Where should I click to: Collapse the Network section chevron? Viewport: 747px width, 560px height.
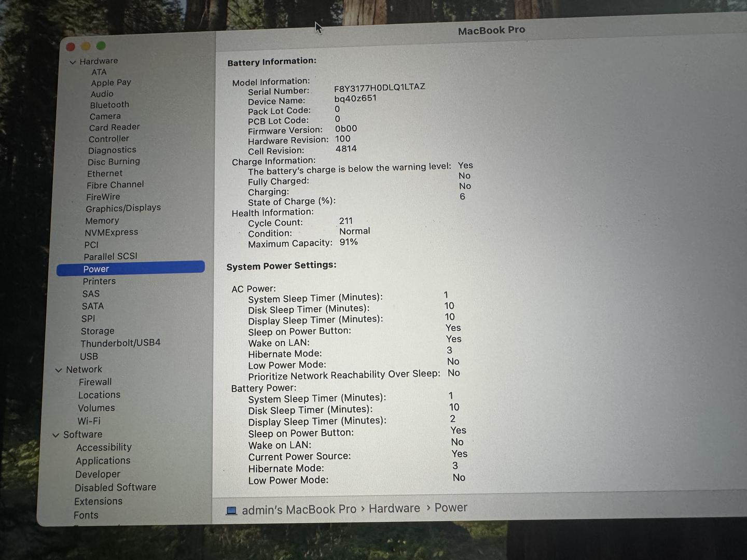point(59,370)
